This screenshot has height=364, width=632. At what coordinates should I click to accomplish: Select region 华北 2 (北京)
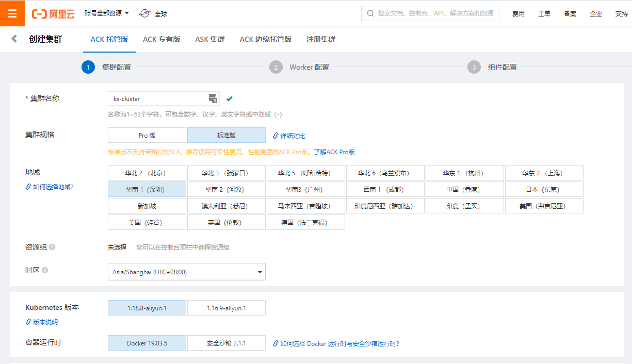147,173
